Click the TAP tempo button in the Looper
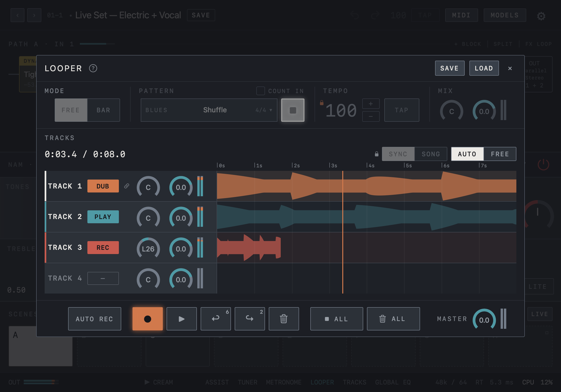This screenshot has height=392, width=561. pyautogui.click(x=402, y=110)
